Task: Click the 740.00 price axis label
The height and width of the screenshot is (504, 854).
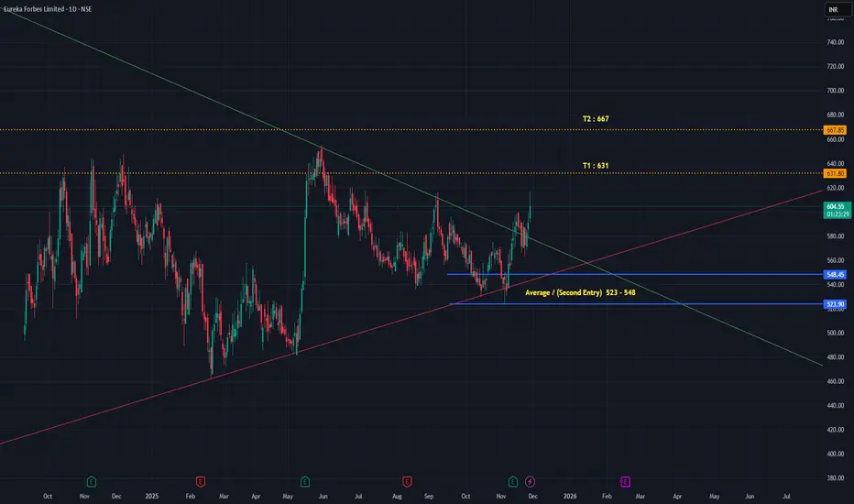Action: pos(835,42)
